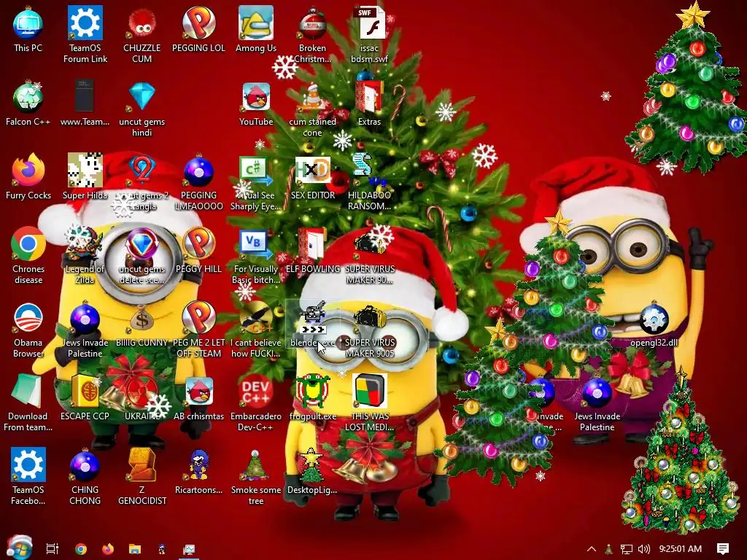Open the Start menu
Screen dimensions: 747x560
click(19, 548)
